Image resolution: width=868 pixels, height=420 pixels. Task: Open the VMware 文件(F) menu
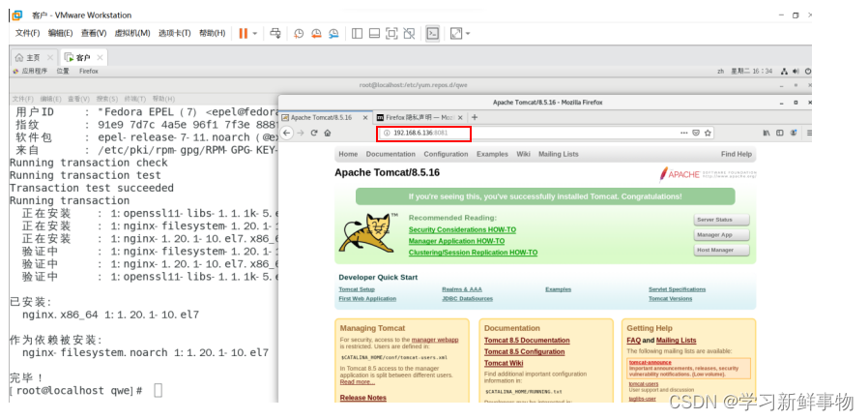coord(28,33)
